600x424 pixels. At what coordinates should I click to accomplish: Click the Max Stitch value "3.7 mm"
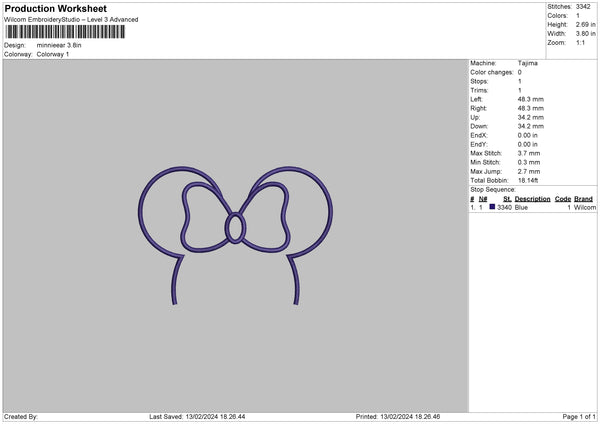(x=529, y=153)
